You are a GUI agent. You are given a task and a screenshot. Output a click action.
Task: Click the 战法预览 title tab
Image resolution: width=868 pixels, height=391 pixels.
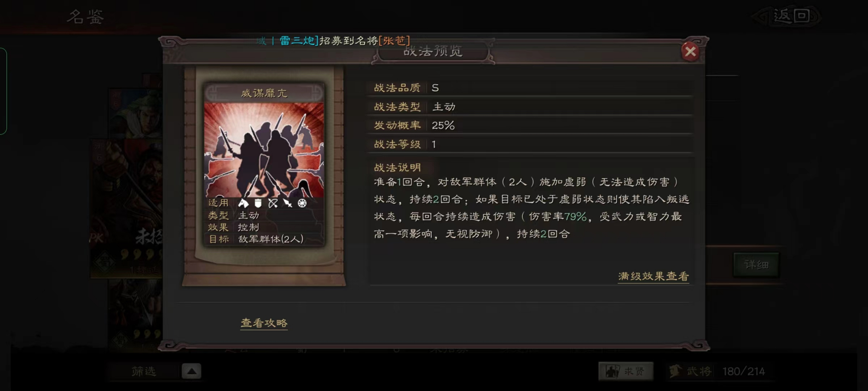coord(433,52)
